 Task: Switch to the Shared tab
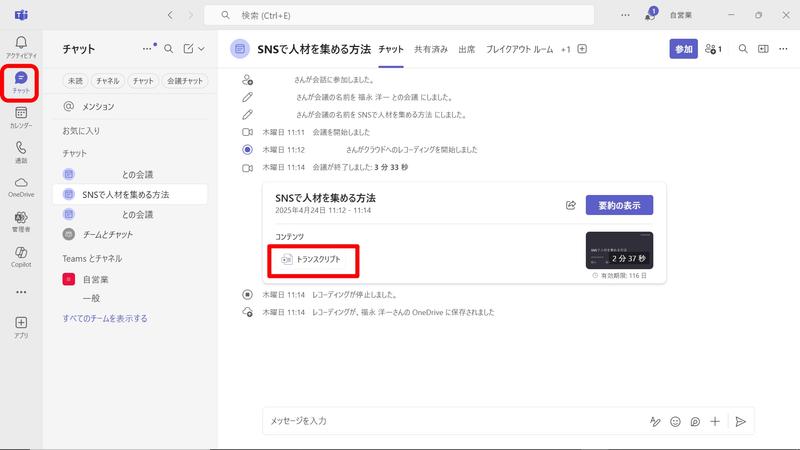point(431,49)
